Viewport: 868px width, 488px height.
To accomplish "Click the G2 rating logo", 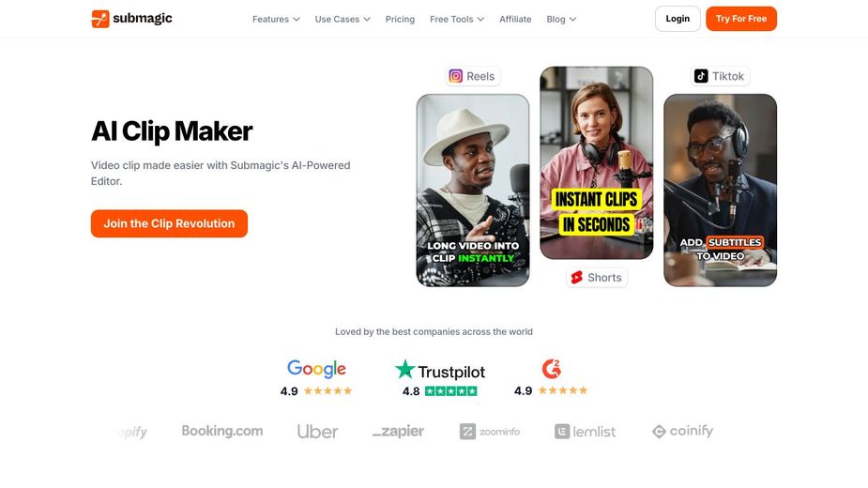I will point(552,369).
